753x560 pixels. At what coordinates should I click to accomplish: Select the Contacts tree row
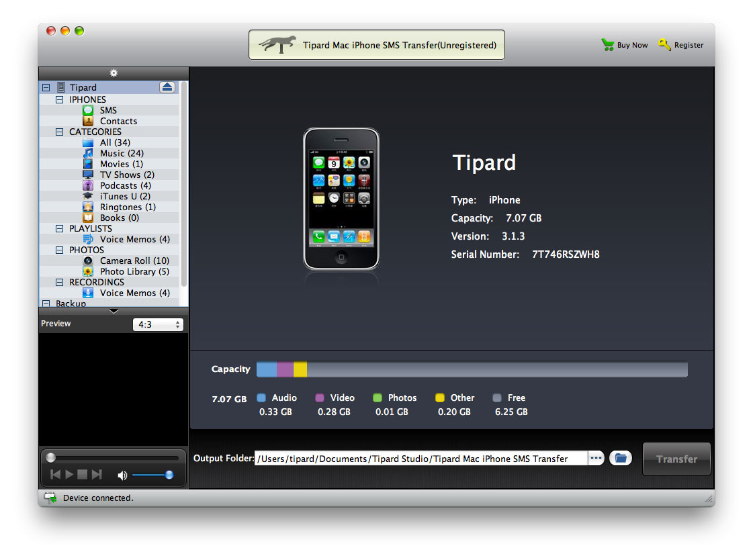(x=109, y=121)
